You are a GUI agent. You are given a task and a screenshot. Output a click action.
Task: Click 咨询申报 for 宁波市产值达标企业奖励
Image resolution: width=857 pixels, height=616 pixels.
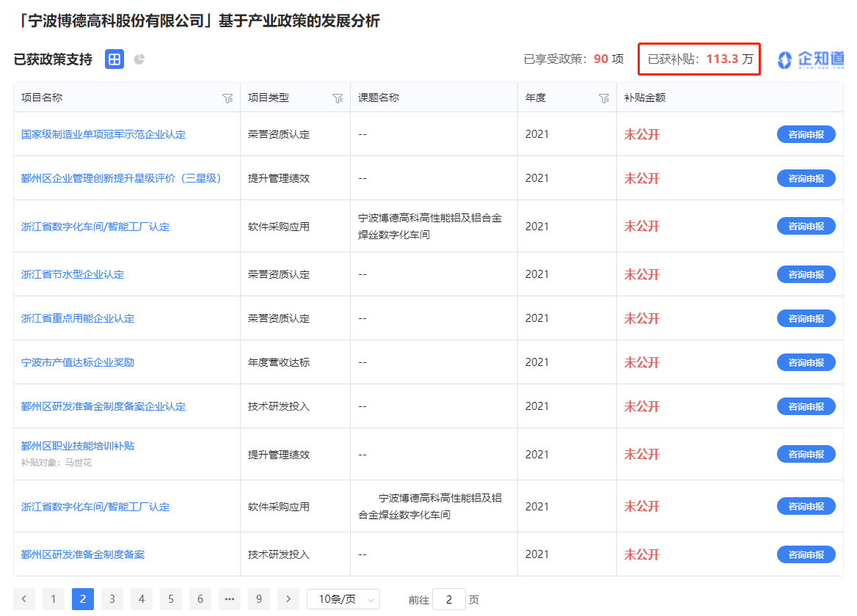806,362
